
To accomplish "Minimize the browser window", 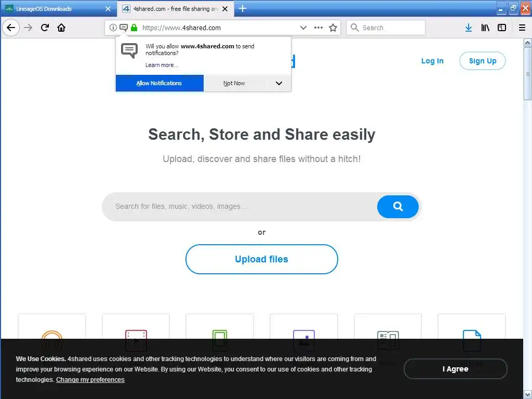I will [x=501, y=8].
